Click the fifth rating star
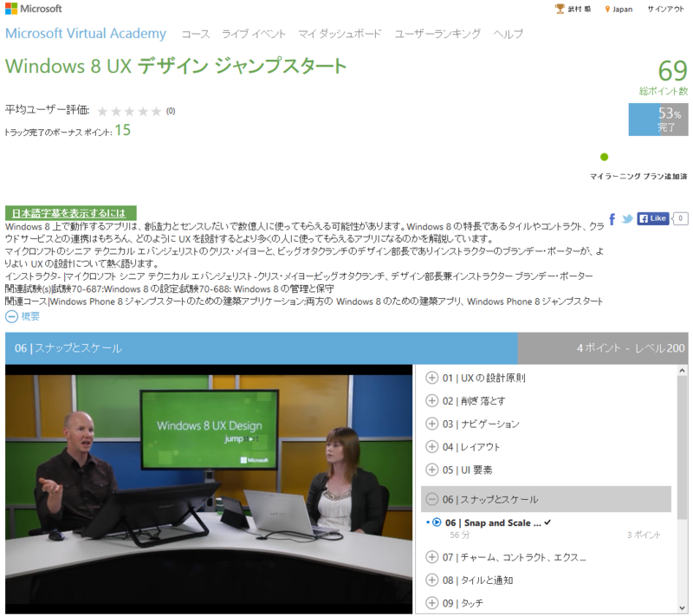Image resolution: width=693 pixels, height=616 pixels. (156, 112)
